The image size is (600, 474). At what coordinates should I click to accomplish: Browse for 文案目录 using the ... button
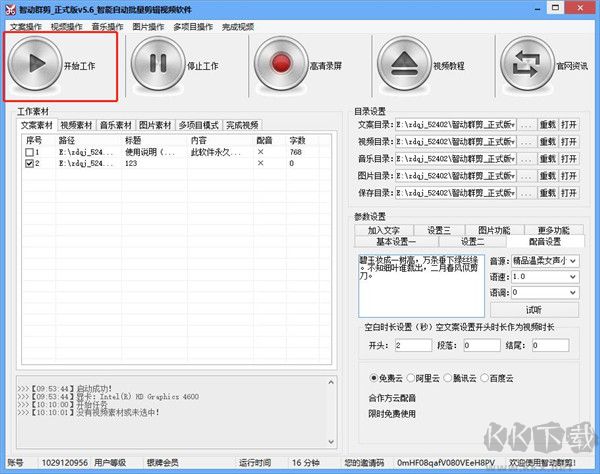click(x=526, y=125)
